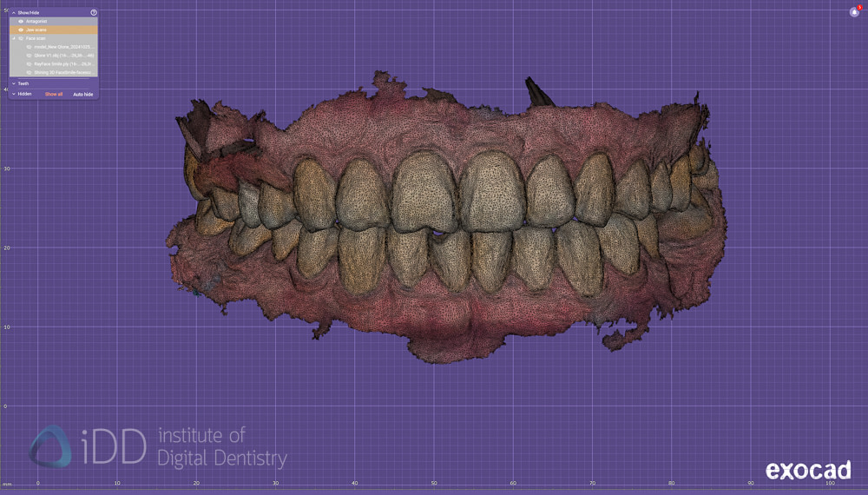868x495 pixels.
Task: Select the Jaw scans row label
Action: (x=36, y=30)
